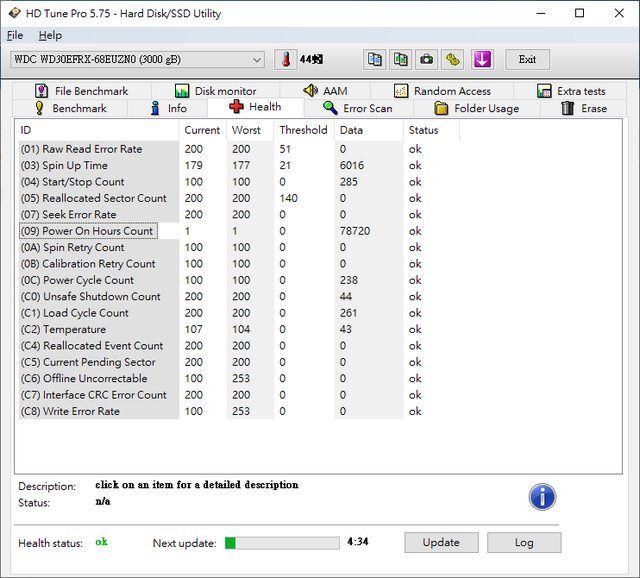Select the Reallocated Sector Count row
640x578 pixels.
[94, 198]
